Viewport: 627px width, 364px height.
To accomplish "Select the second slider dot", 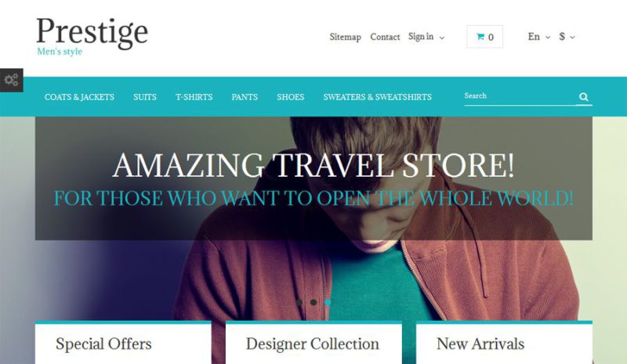I will 313,302.
